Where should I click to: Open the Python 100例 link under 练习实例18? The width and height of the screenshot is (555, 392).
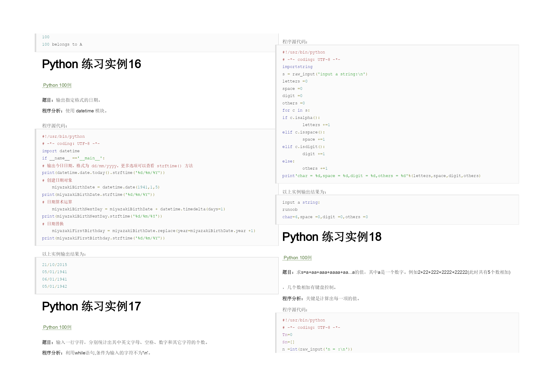[x=297, y=258]
